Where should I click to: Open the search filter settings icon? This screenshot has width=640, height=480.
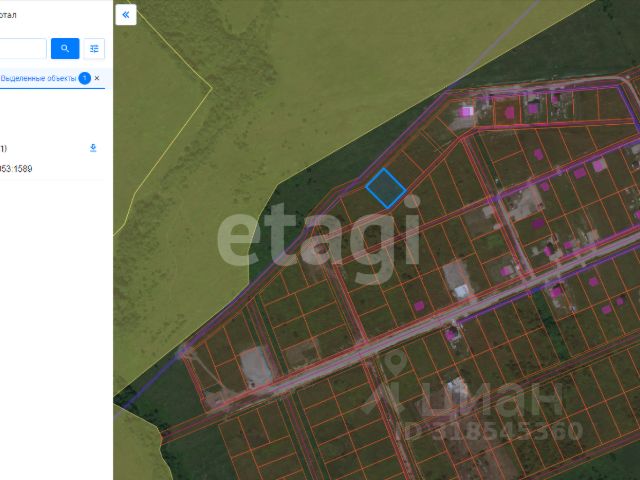94,49
